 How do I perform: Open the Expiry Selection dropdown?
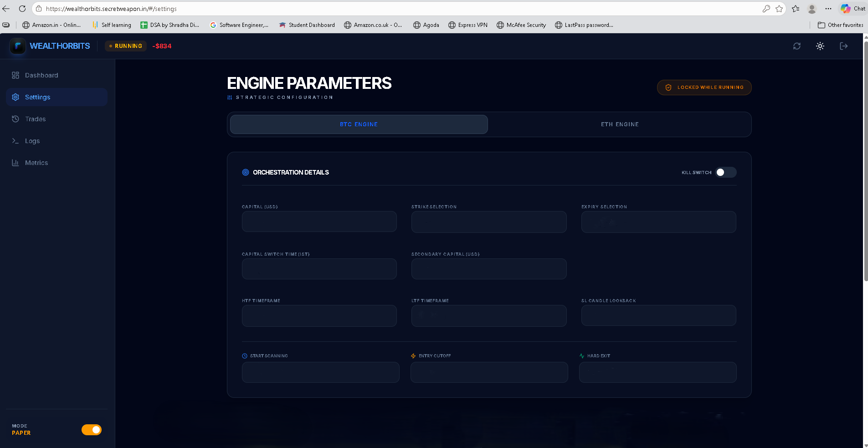pyautogui.click(x=659, y=222)
